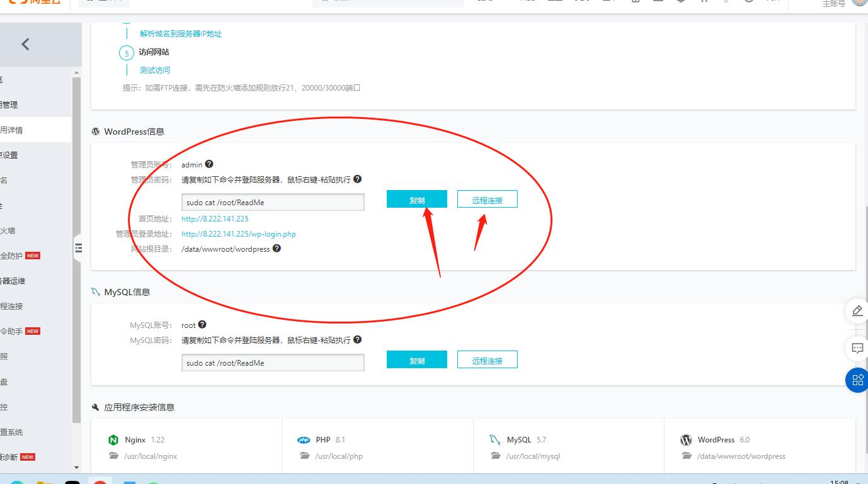Click the sidebar scrollbar down arrow
Screen dimensions: 868x484
(x=77, y=468)
